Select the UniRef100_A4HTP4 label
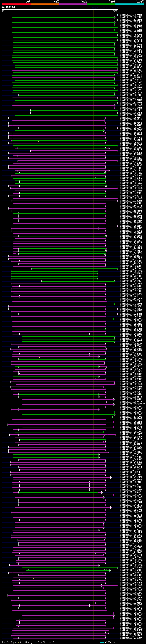Viewport: 146px width, 644px height. (131, 248)
